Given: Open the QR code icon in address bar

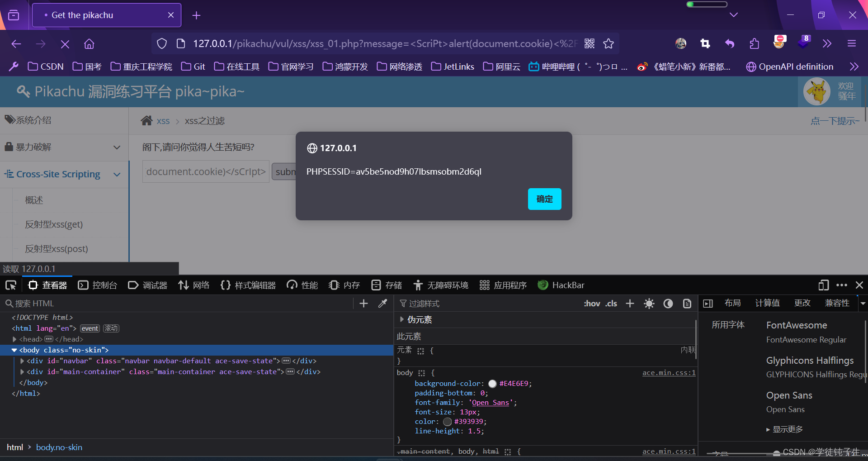Looking at the screenshot, I should pyautogui.click(x=590, y=43).
